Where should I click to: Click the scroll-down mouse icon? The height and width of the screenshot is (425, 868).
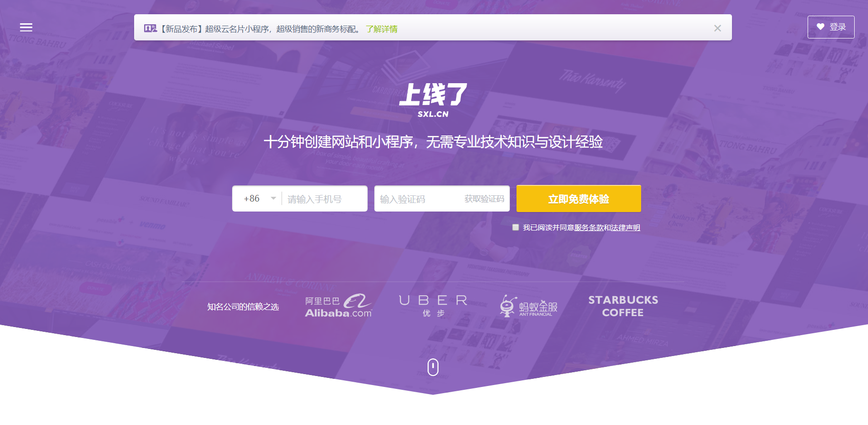(433, 367)
